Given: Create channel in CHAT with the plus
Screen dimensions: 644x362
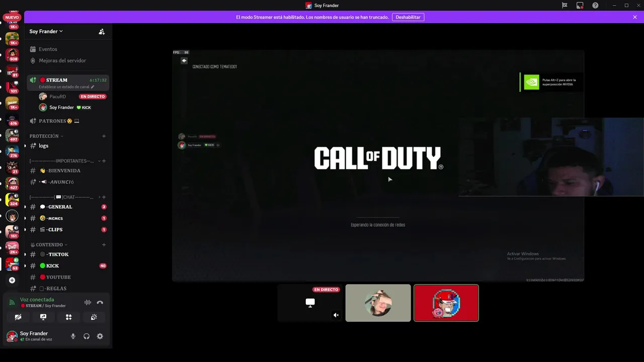Looking at the screenshot, I should coord(104,197).
